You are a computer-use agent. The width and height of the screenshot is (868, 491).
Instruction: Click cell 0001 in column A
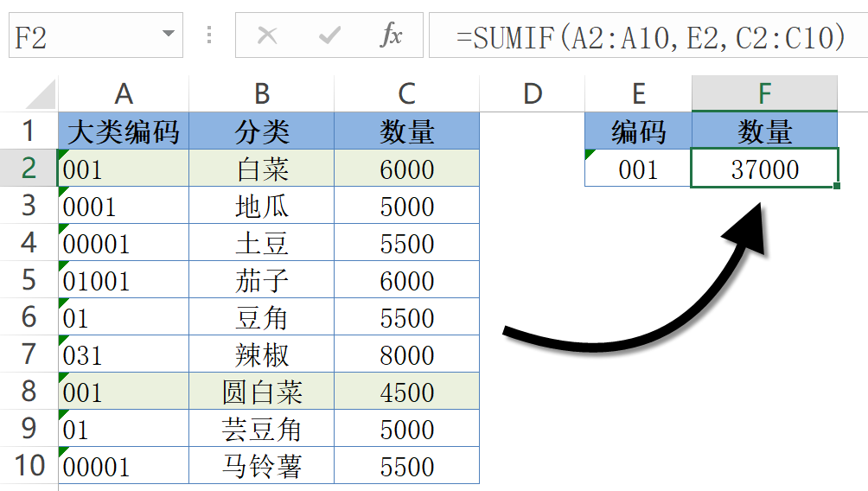point(124,206)
